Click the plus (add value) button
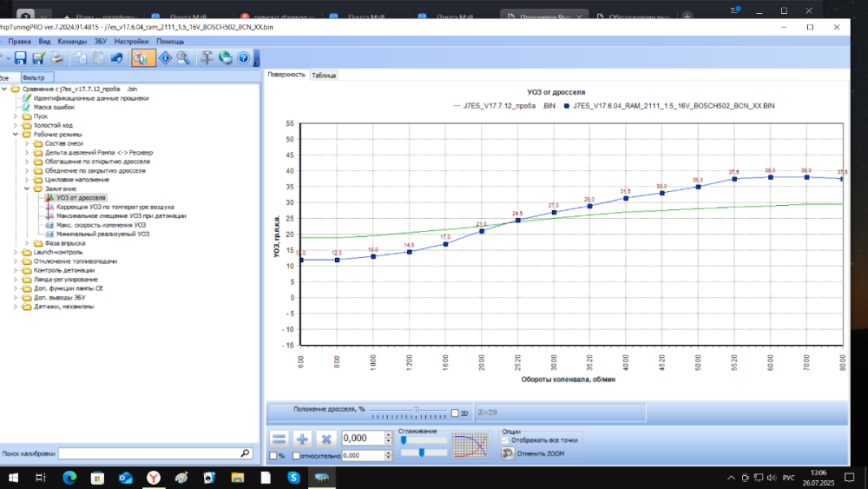 click(302, 439)
